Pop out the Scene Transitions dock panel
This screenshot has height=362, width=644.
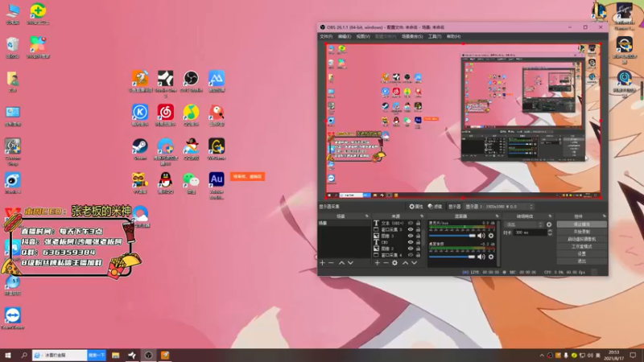tap(550, 216)
